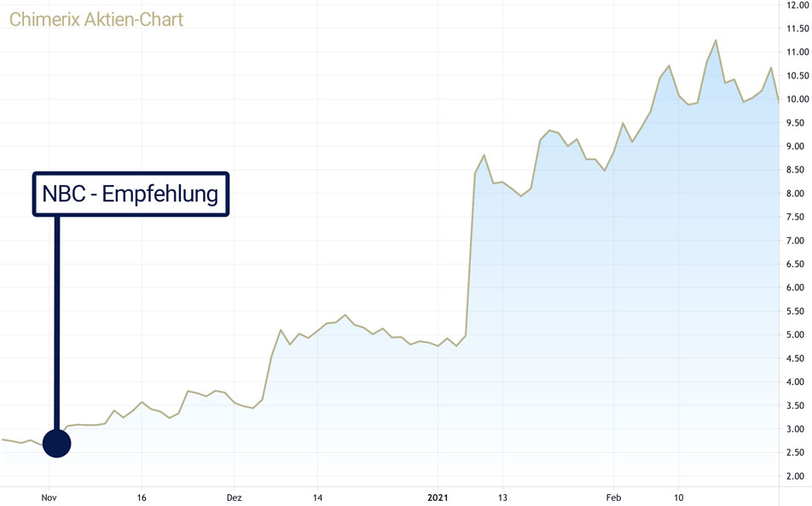
Task: Click the highest peak of the price line
Action: pyautogui.click(x=716, y=40)
